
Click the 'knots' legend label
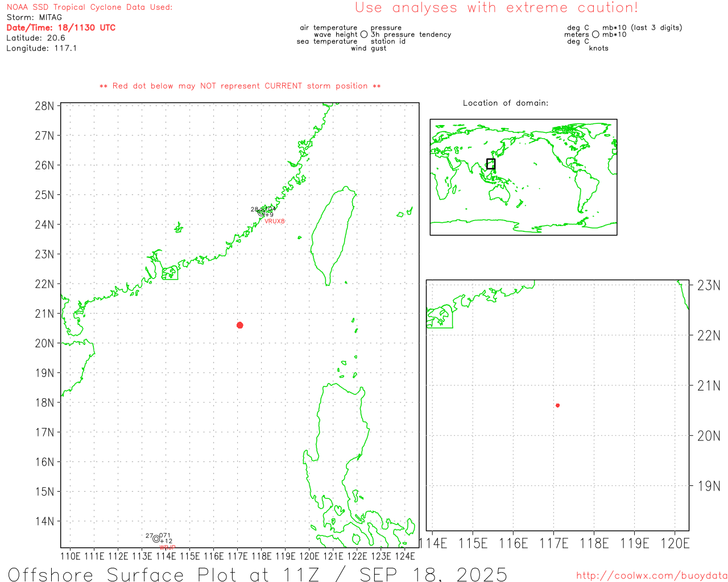pyautogui.click(x=599, y=48)
